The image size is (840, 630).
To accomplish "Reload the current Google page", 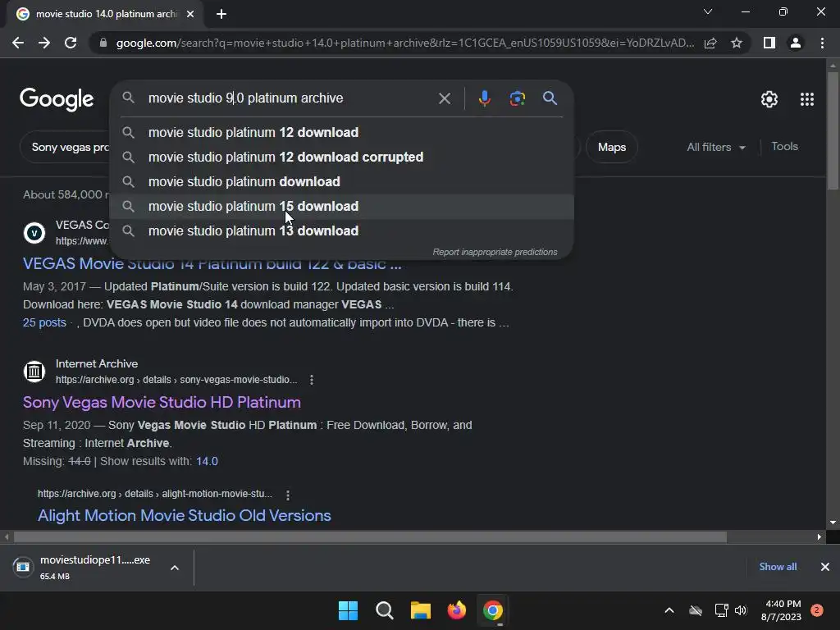I will click(71, 43).
